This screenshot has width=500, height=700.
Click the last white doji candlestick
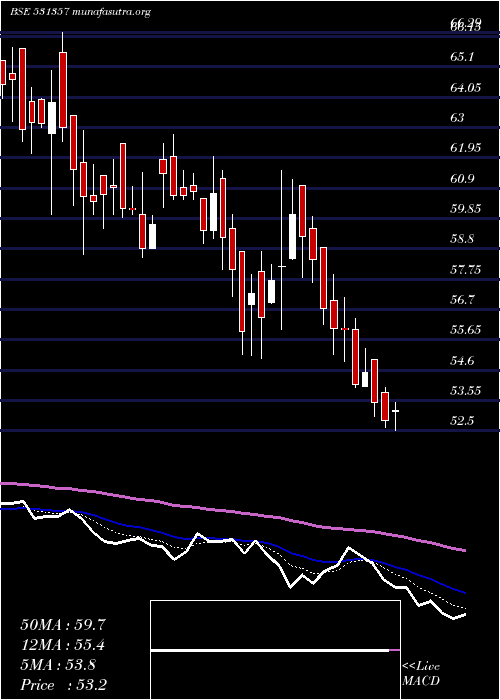[x=396, y=411]
